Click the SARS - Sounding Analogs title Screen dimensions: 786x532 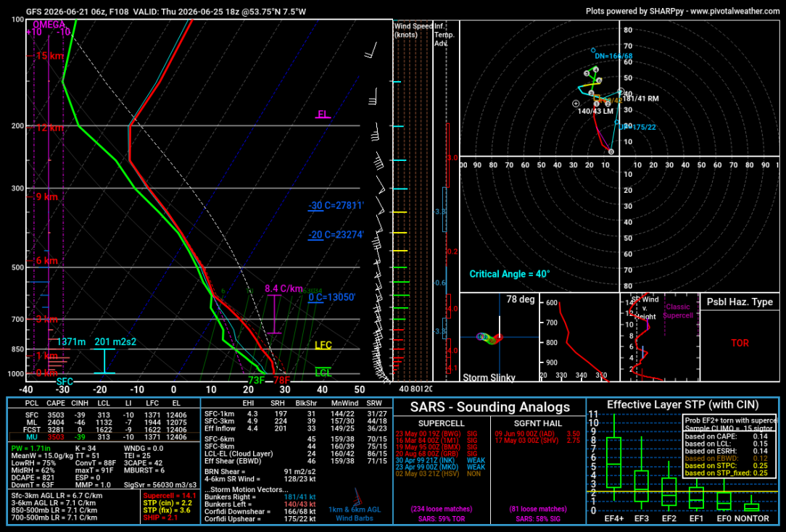pyautogui.click(x=489, y=407)
